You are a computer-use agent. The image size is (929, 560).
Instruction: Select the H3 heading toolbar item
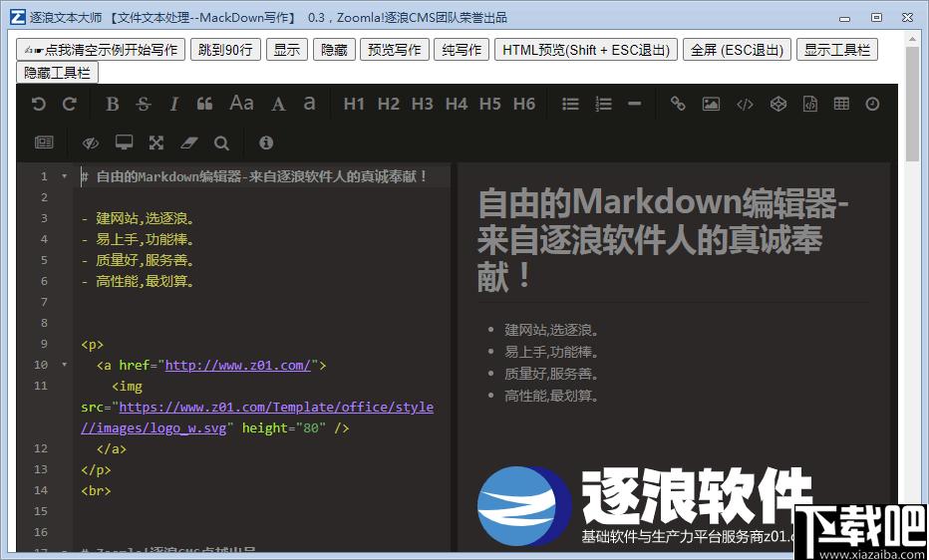(423, 105)
